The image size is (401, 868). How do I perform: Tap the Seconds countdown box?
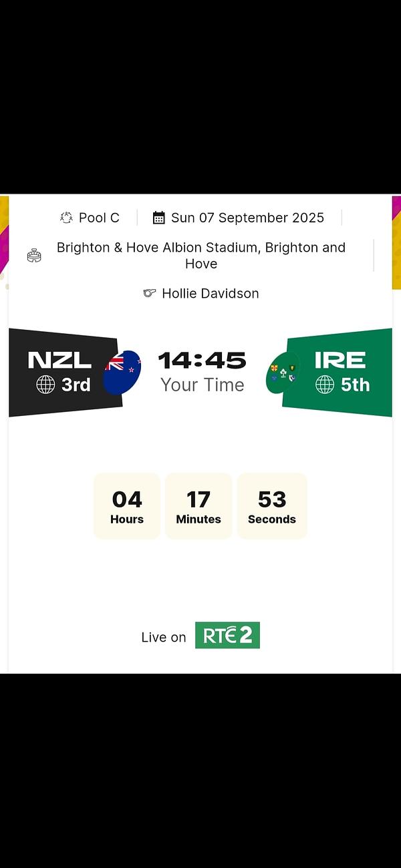272,506
